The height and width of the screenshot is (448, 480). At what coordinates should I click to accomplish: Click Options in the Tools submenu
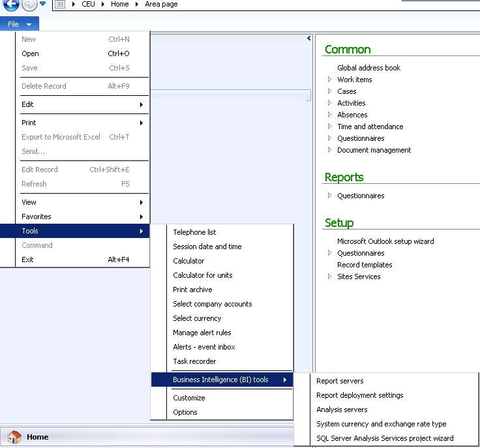pos(185,412)
